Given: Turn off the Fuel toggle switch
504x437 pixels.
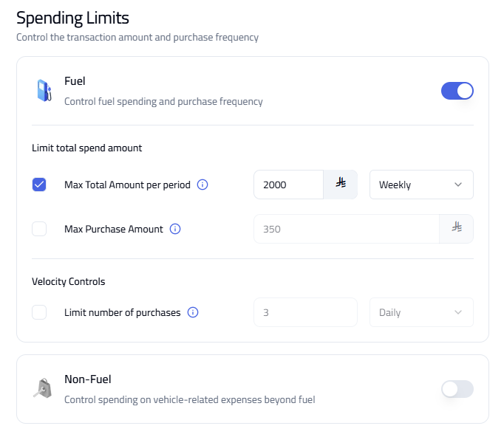Looking at the screenshot, I should [457, 91].
